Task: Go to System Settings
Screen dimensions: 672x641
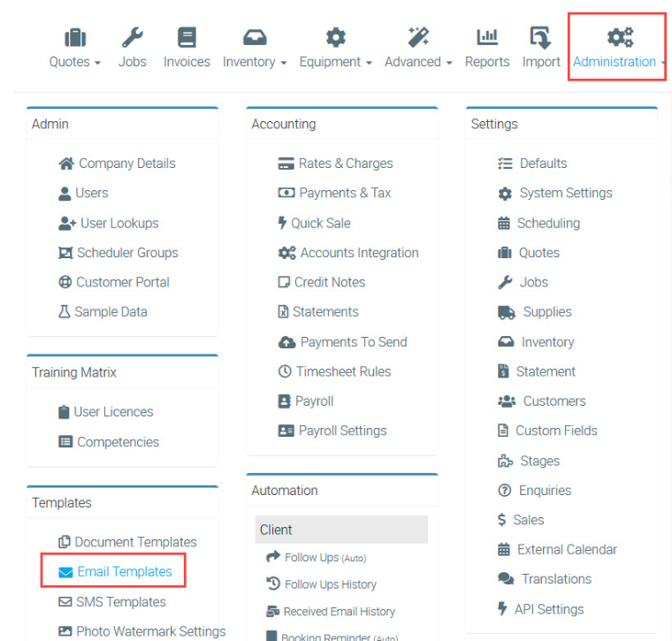Action: point(565,193)
